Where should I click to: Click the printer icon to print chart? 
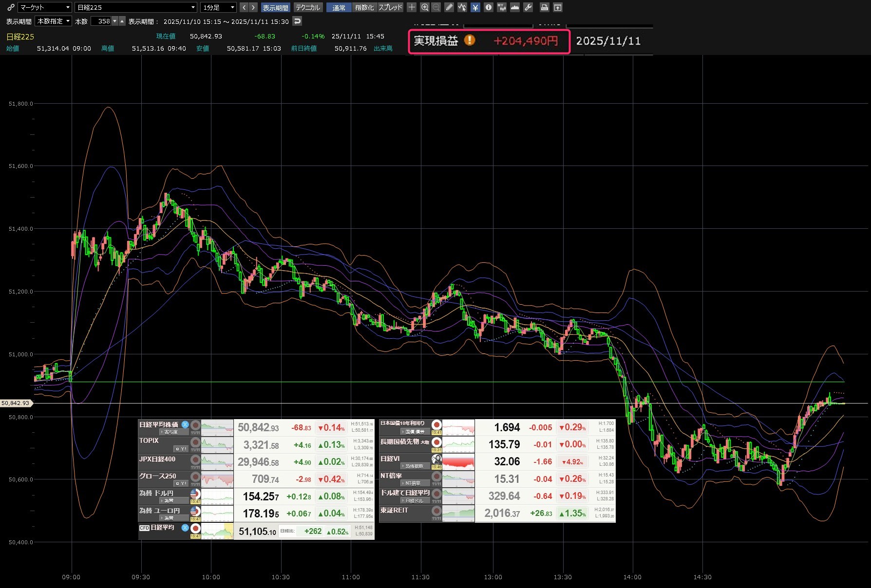(x=545, y=7)
